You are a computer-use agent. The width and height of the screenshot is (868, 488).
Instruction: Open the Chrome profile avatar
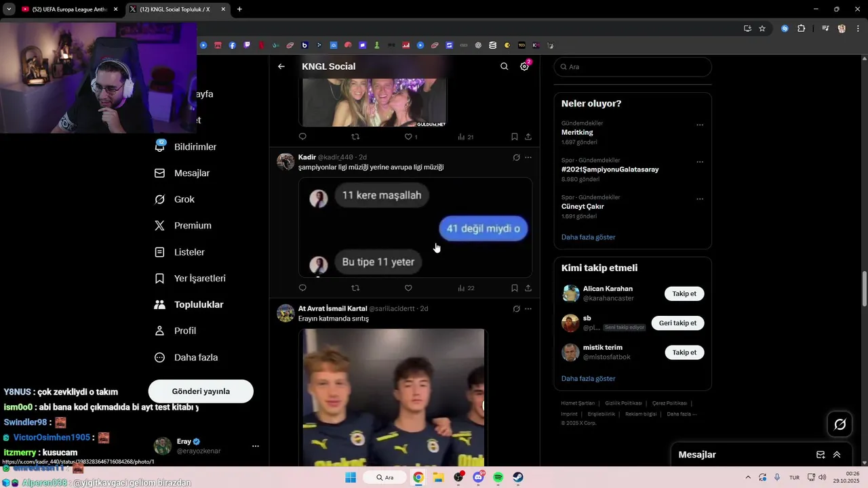(842, 28)
